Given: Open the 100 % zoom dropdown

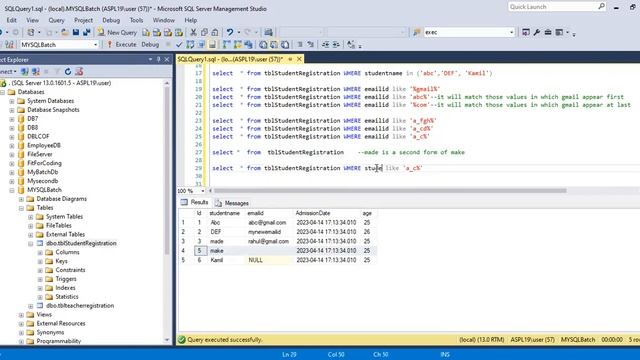Looking at the screenshot, I should 203,191.
